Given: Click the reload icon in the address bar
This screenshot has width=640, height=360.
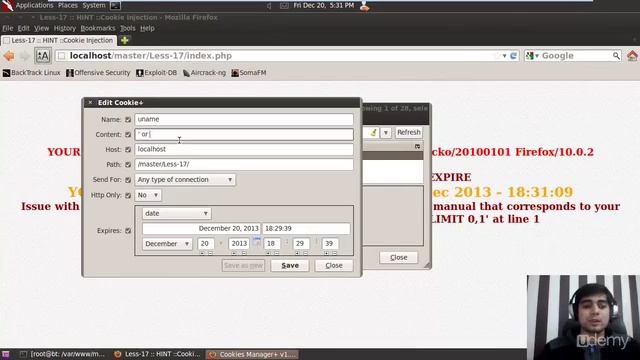Looking at the screenshot, I should pos(514,56).
